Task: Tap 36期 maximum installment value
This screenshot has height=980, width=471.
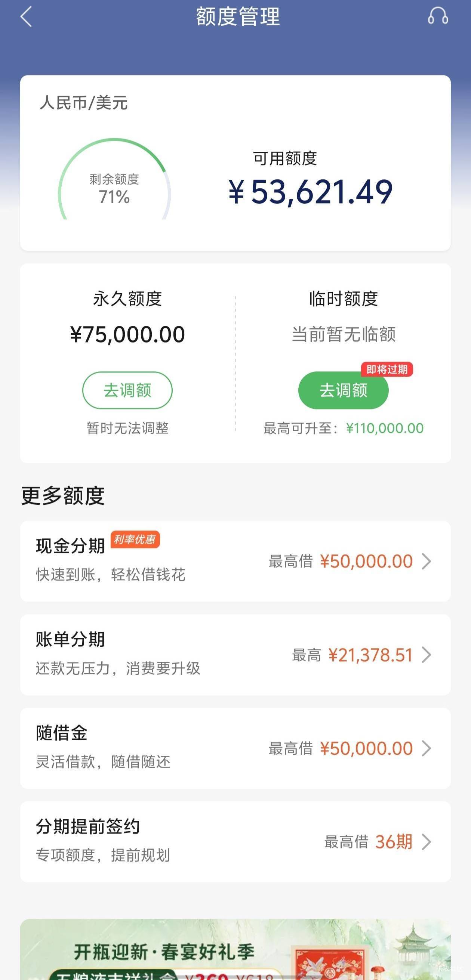Action: [x=394, y=842]
